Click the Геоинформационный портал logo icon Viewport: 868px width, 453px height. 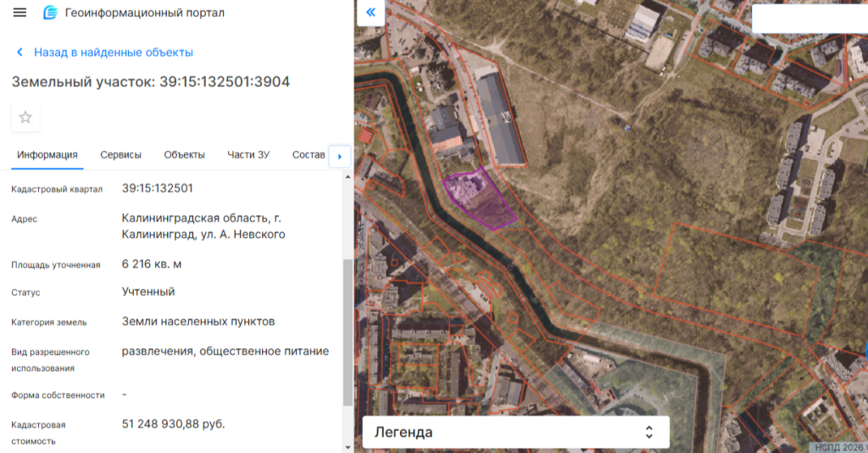[51, 13]
